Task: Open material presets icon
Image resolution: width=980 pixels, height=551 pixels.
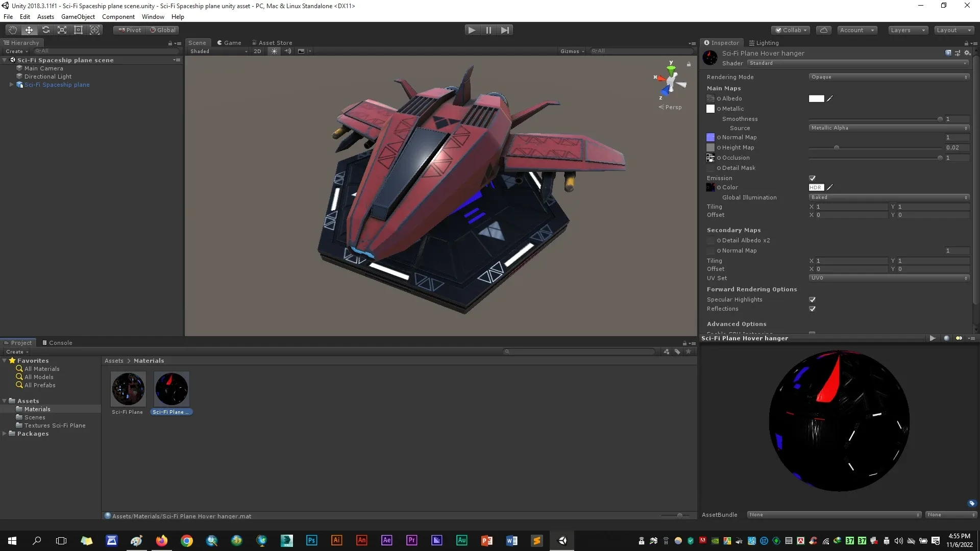Action: pos(958,53)
